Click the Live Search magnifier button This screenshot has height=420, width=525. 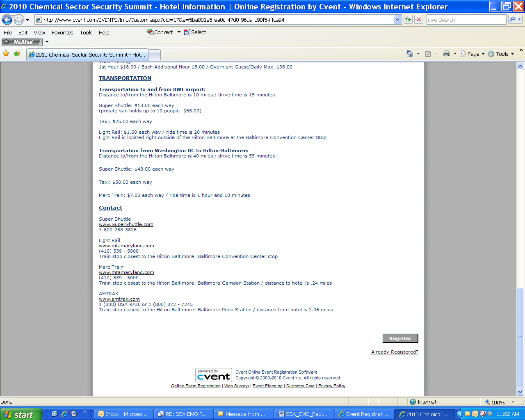[512, 19]
